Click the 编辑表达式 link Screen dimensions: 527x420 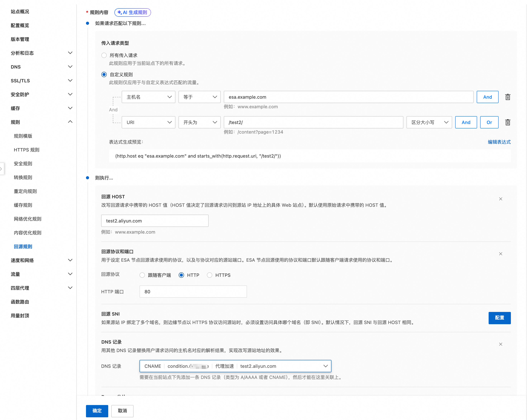coord(499,142)
